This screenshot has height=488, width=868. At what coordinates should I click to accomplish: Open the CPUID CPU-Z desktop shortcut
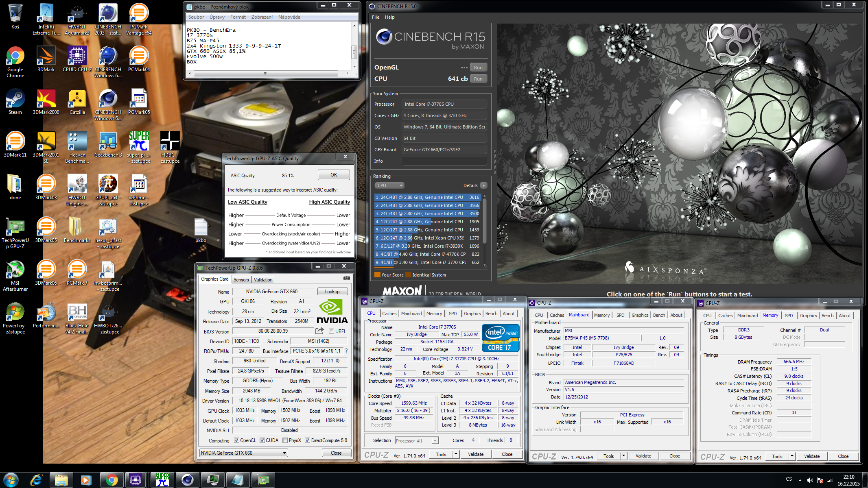77,59
